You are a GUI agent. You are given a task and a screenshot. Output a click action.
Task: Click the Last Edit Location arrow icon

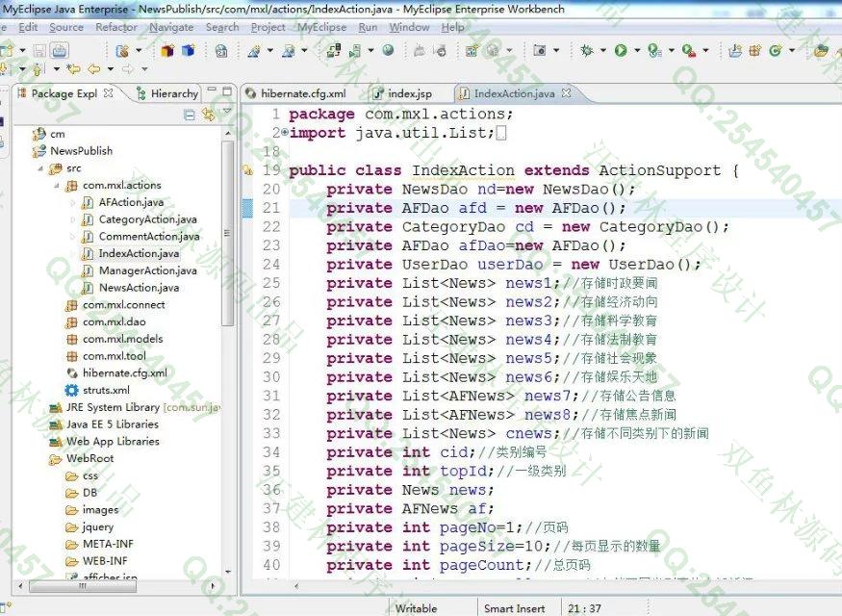tap(73, 68)
